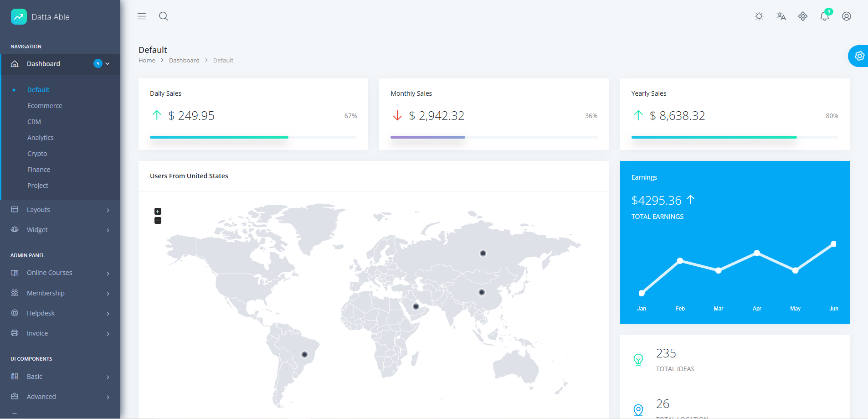Select Analytics dashboard menu item
The image size is (868, 419).
click(41, 138)
